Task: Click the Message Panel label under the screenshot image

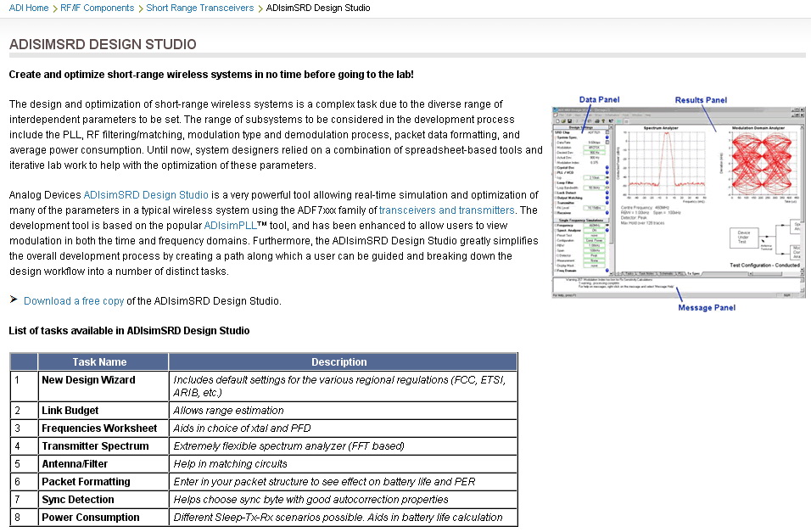Action: [707, 307]
